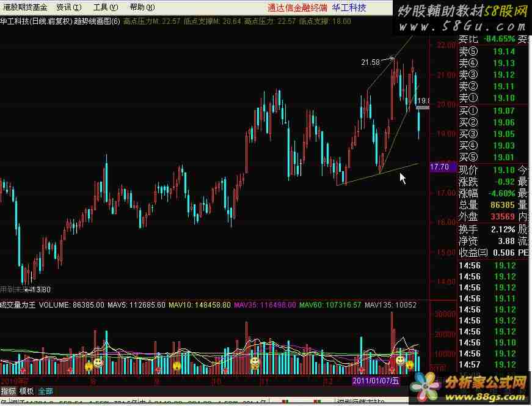
Task: Click the -84.65% order ratio value
Action: click(x=499, y=39)
